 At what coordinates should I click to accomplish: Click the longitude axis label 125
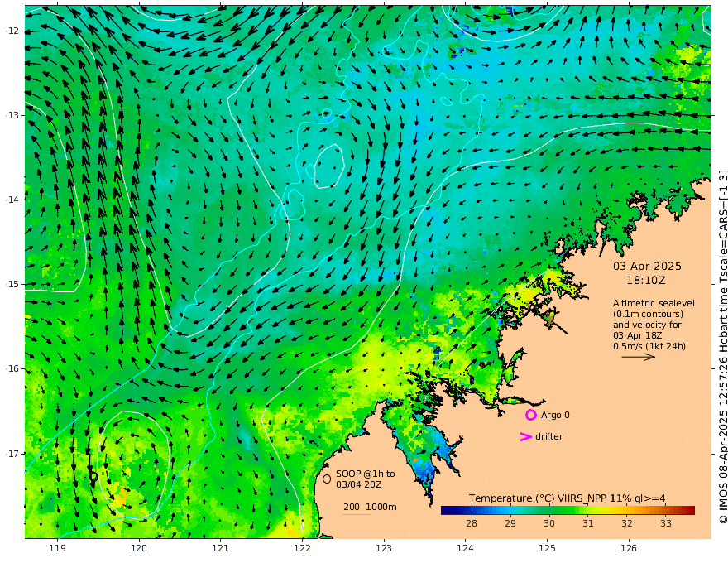tap(548, 549)
